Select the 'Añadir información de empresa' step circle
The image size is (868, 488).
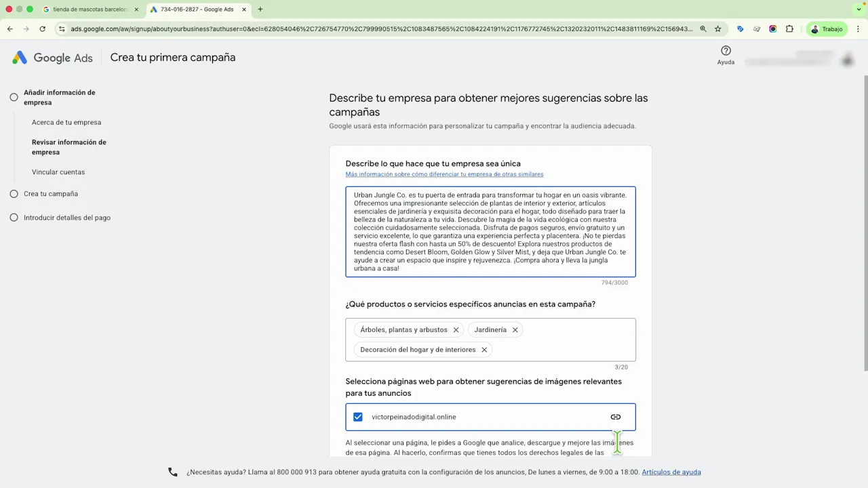click(x=14, y=98)
